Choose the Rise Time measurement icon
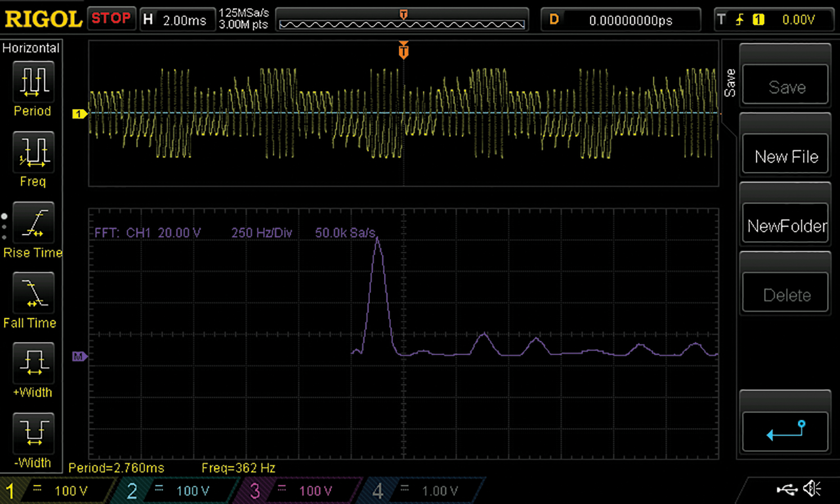The height and width of the screenshot is (504, 840). point(33,223)
